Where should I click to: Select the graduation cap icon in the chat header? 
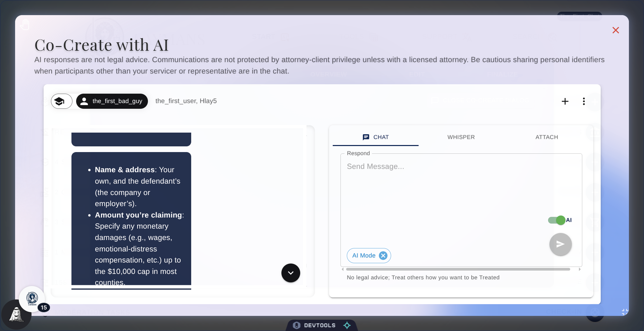[61, 101]
